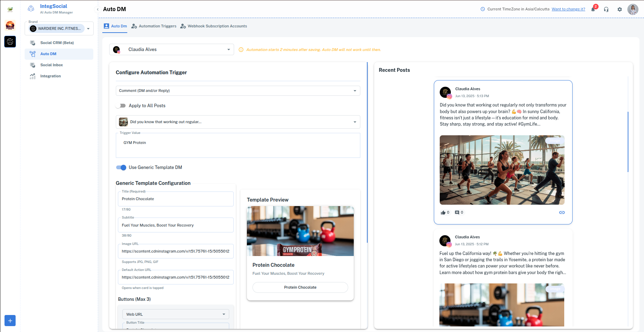This screenshot has height=332, width=644.
Task: Select the sunset brand icon in left rail
Action: pos(10,25)
